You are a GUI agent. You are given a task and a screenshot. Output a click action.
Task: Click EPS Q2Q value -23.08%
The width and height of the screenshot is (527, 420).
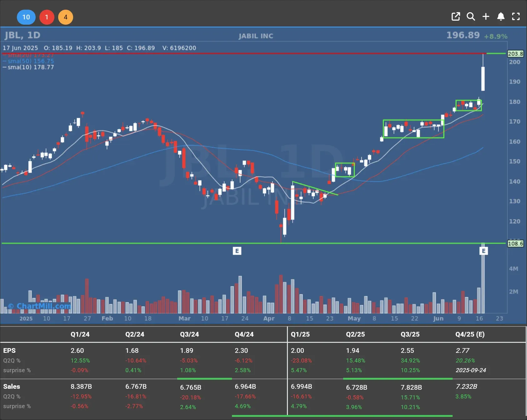coord(301,361)
